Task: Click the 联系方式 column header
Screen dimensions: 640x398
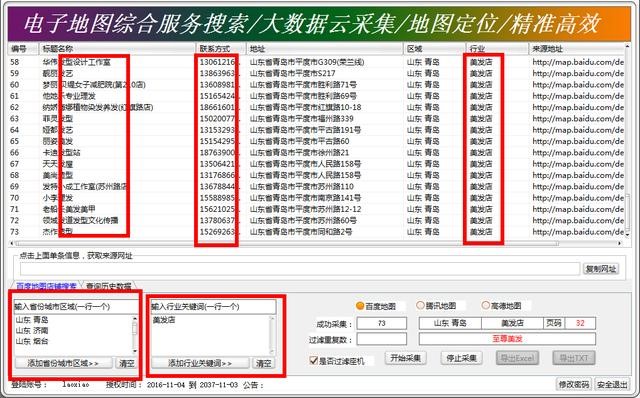Action: tap(221, 49)
